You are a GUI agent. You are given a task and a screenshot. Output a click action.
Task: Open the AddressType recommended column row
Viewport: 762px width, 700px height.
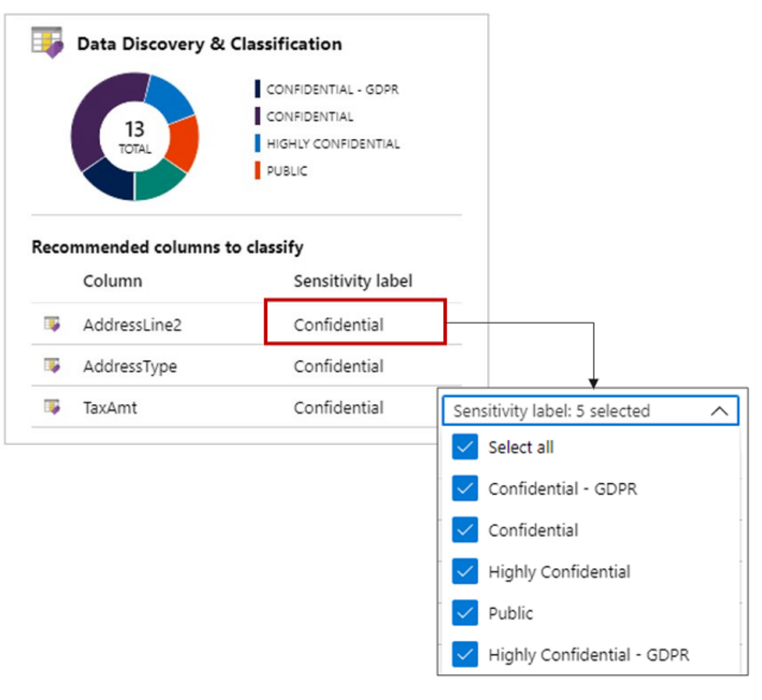click(246, 366)
